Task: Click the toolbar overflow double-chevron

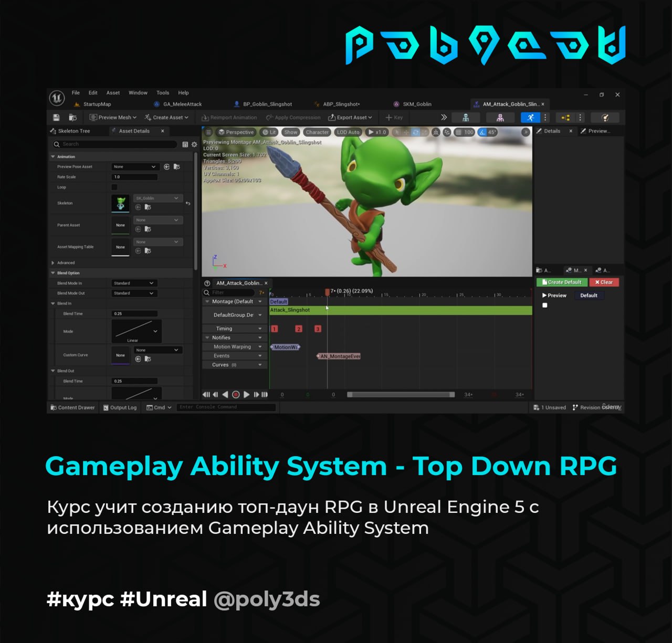Action: [444, 118]
